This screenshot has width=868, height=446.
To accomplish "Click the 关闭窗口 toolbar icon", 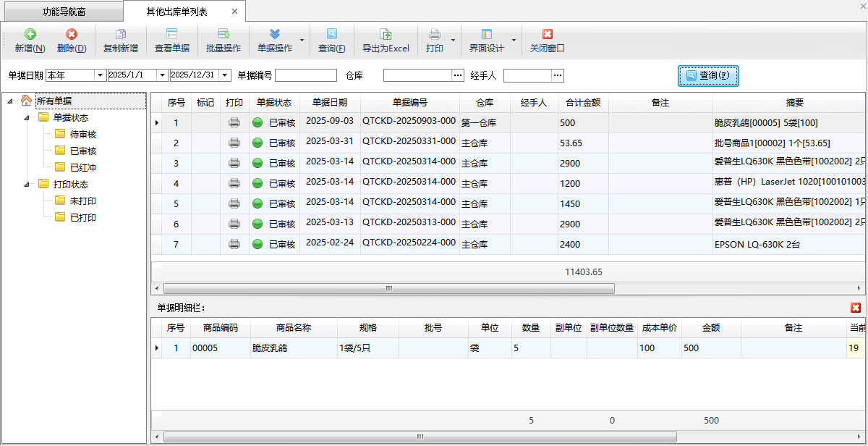I will click(547, 35).
